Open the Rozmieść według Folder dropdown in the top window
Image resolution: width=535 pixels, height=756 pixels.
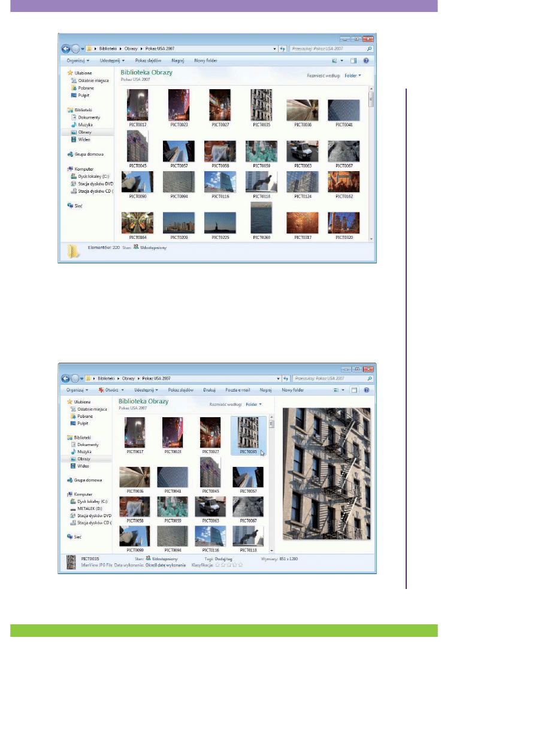[352, 75]
